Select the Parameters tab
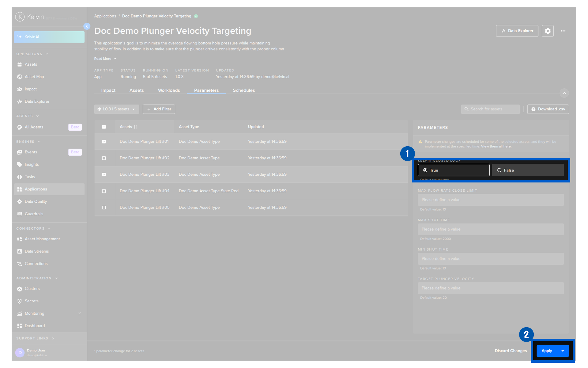Viewport: 588px width, 368px height. (206, 90)
